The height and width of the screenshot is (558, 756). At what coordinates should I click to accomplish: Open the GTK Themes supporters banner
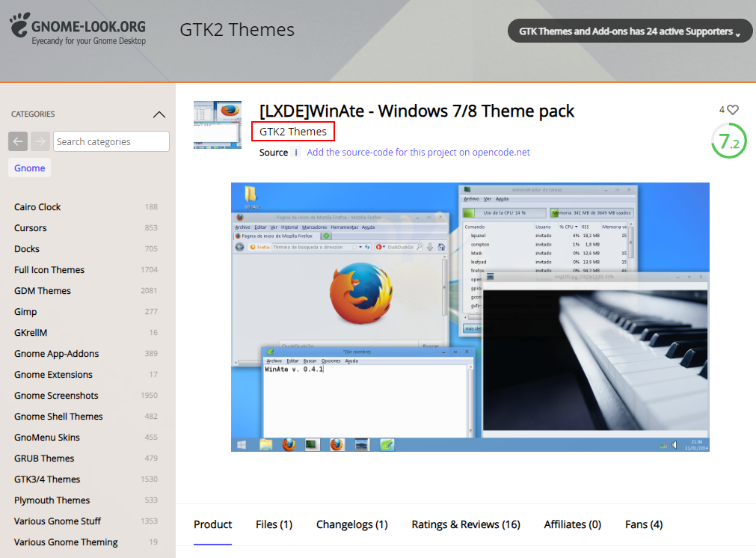pyautogui.click(x=630, y=31)
